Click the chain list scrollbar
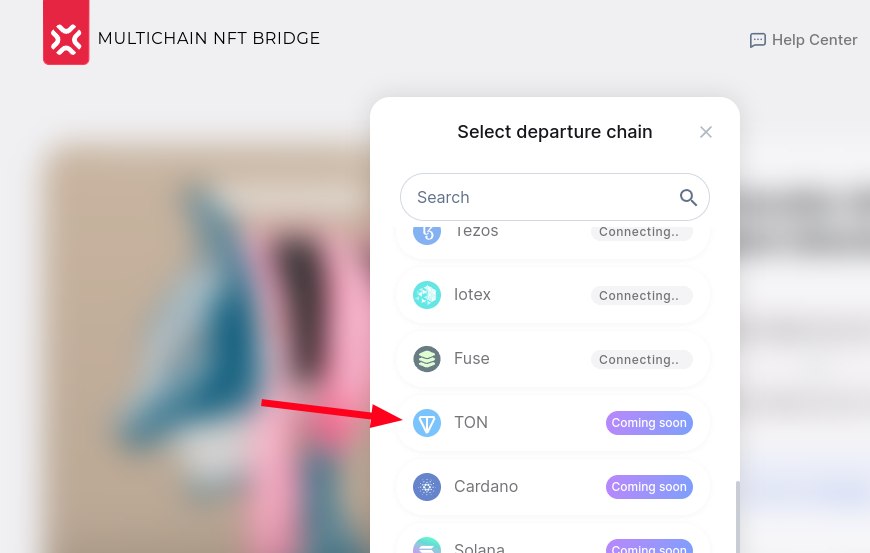 (x=738, y=515)
